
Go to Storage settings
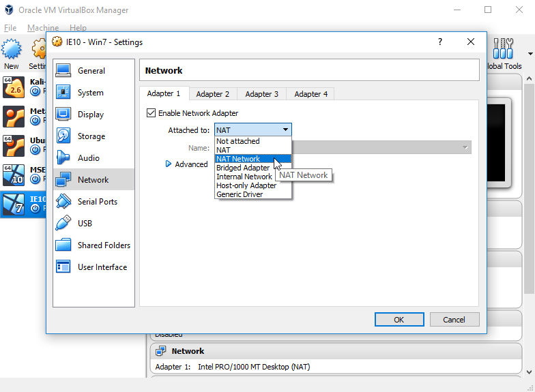91,136
